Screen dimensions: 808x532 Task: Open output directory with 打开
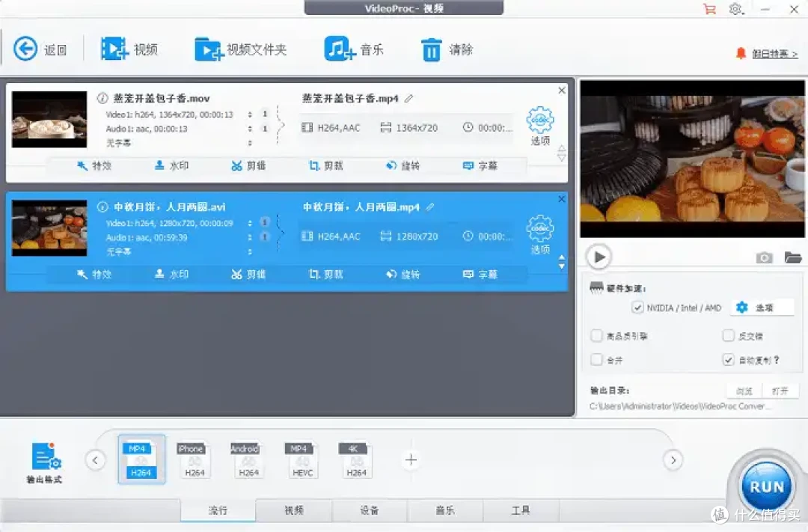(780, 391)
